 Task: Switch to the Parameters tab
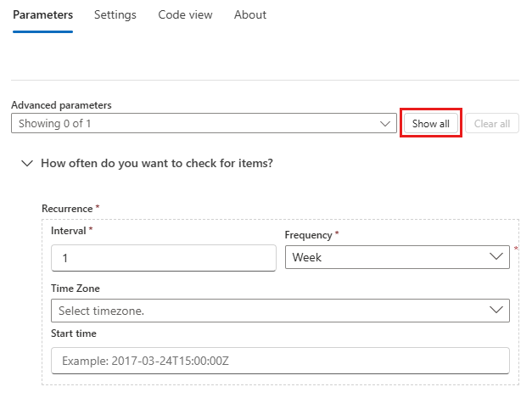click(x=42, y=15)
